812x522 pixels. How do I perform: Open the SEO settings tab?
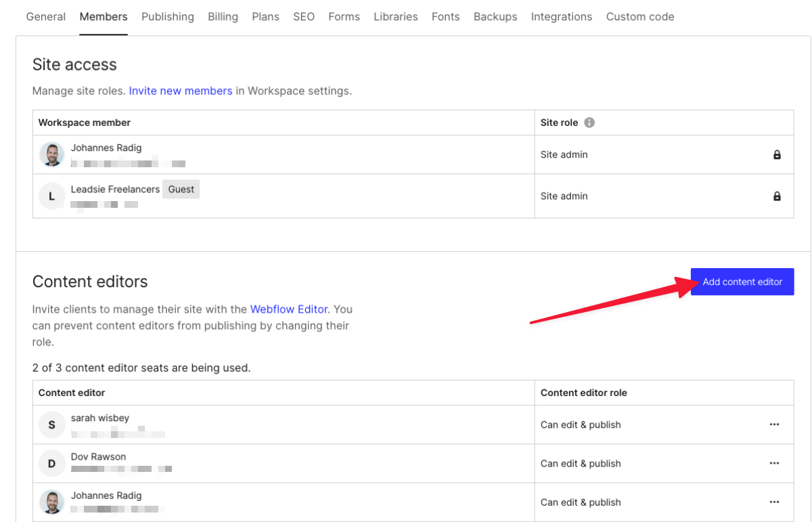pyautogui.click(x=304, y=16)
